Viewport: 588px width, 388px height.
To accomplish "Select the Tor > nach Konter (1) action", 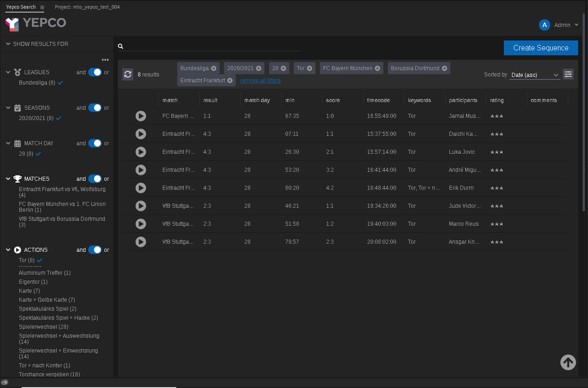I will [x=45, y=366].
